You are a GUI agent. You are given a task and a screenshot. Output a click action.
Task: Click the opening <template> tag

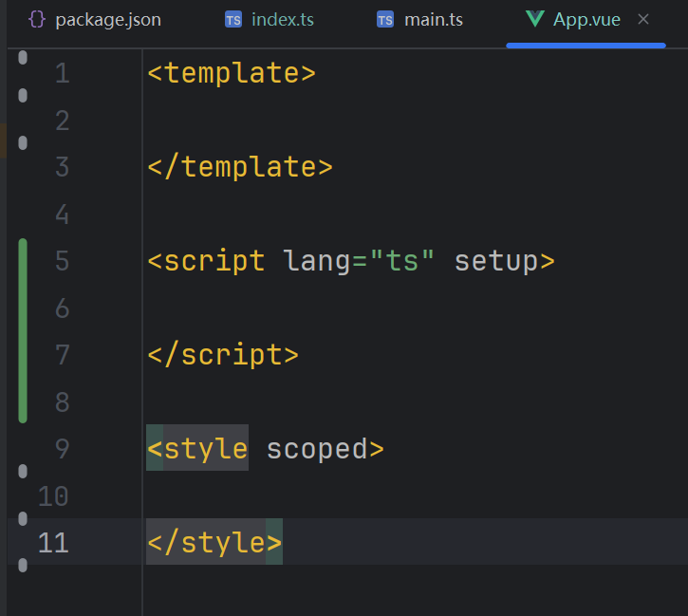pyautogui.click(x=232, y=73)
